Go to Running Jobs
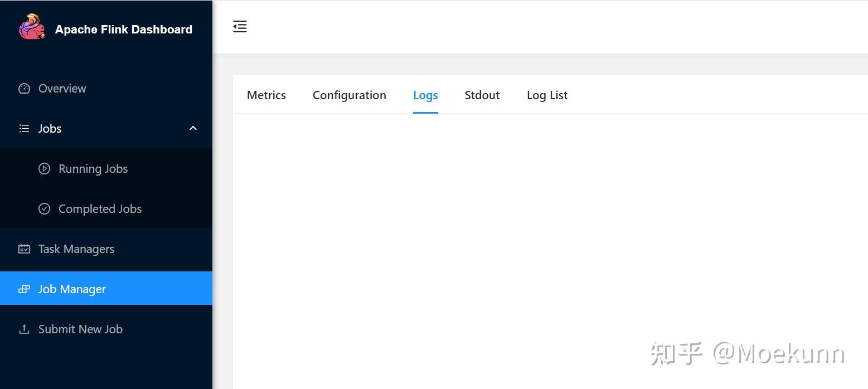 (106, 169)
